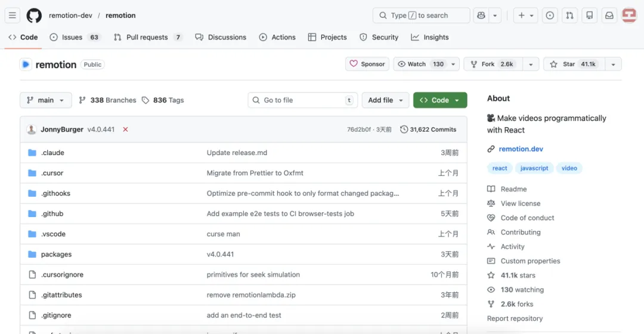Open the Copilot chat icon
Viewport: 644px width, 334px height.
click(481, 15)
